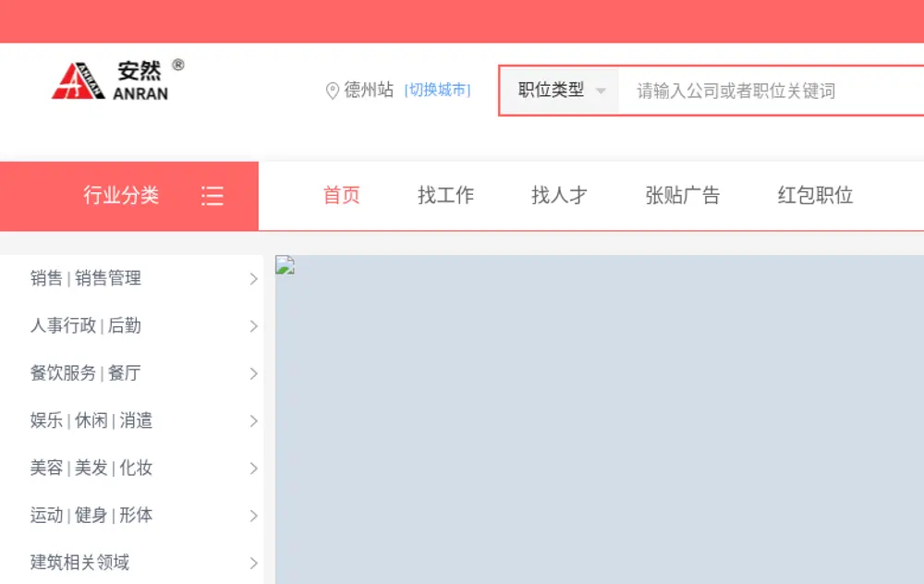Open the 行业分类 category menu
Screen dimensions: 924x584
[x=129, y=196]
